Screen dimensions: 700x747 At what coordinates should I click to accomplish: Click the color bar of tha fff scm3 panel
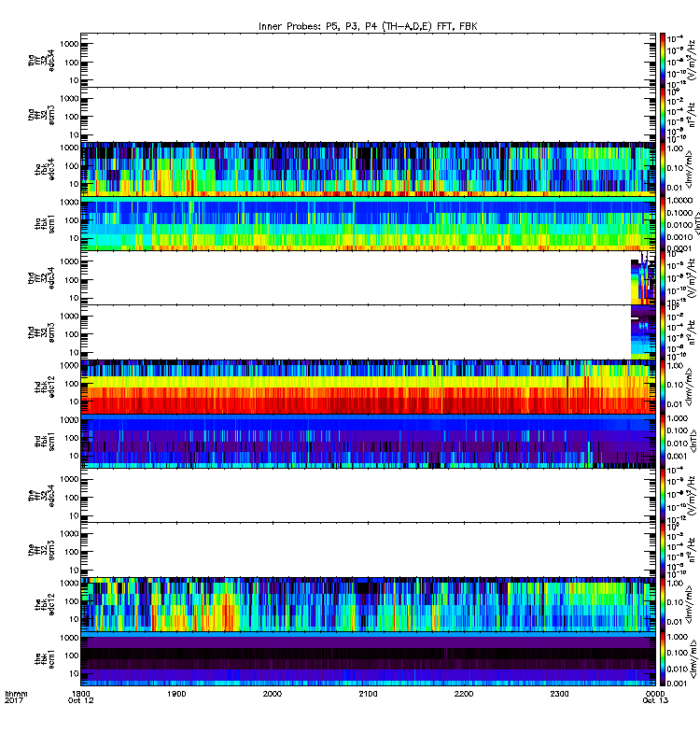point(662,115)
